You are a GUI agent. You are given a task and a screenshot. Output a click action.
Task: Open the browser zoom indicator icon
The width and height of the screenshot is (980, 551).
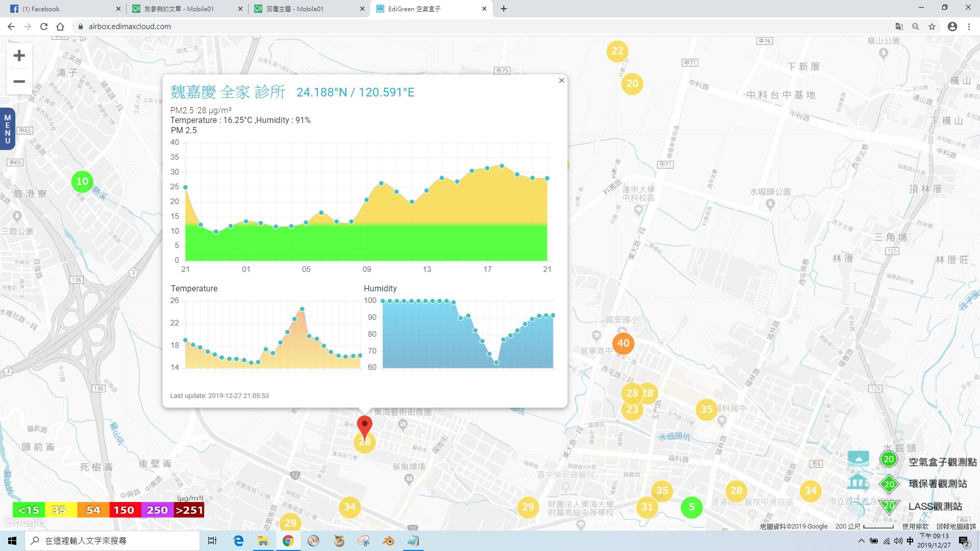[916, 27]
